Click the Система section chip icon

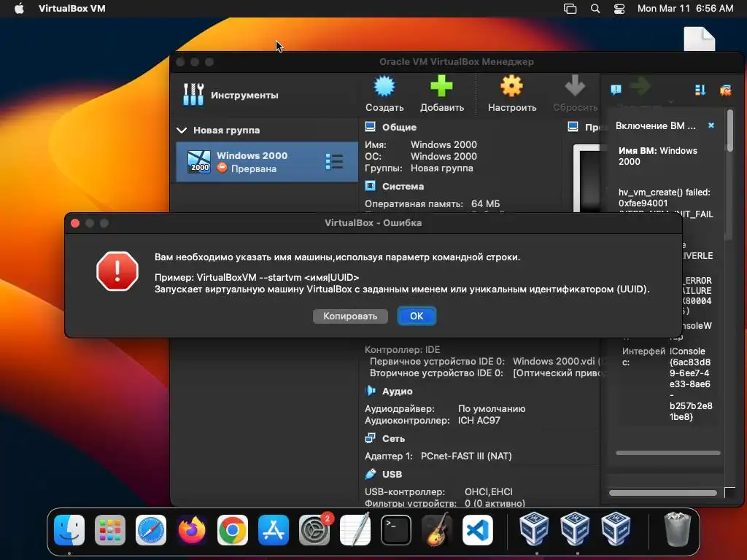pyautogui.click(x=370, y=186)
